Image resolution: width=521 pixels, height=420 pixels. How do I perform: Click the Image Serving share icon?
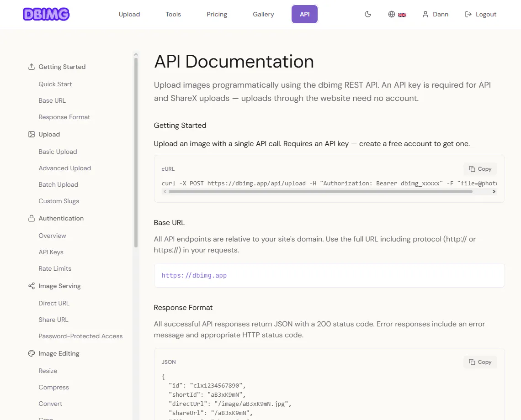(32, 286)
